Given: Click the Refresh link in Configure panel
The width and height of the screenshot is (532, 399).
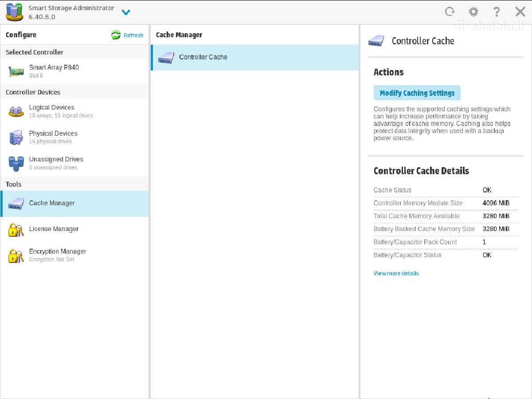Looking at the screenshot, I should coord(133,35).
